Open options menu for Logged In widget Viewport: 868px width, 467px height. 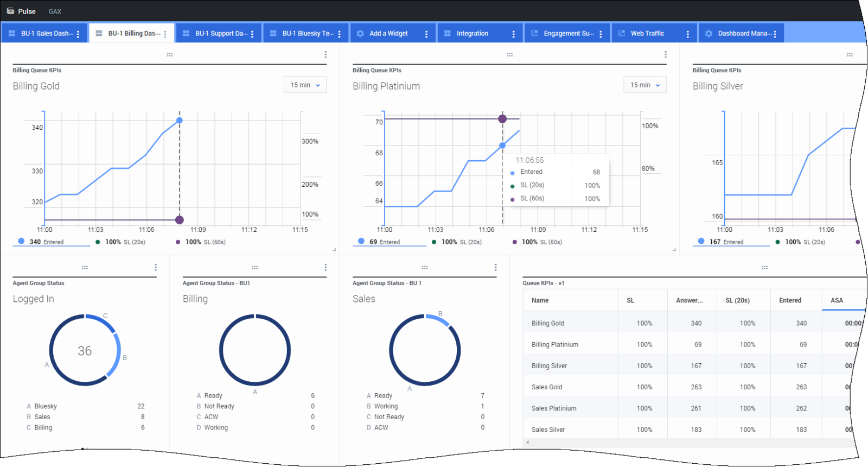click(x=156, y=267)
